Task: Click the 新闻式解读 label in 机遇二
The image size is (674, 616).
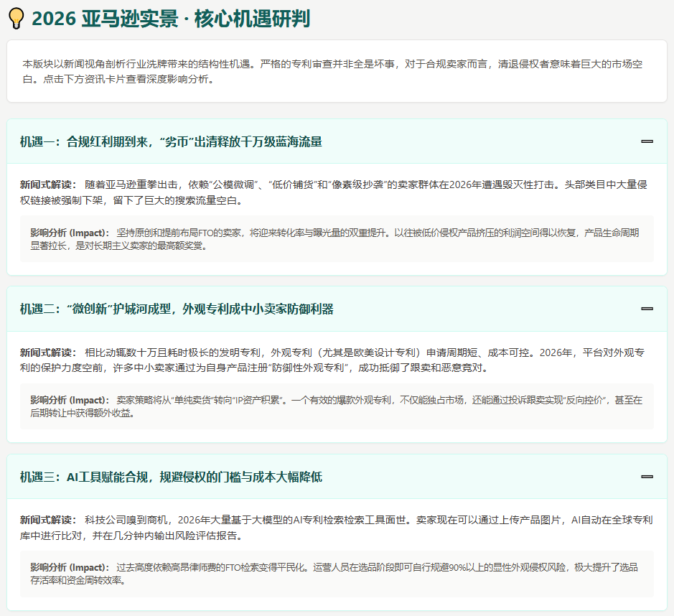Action: pyautogui.click(x=47, y=353)
